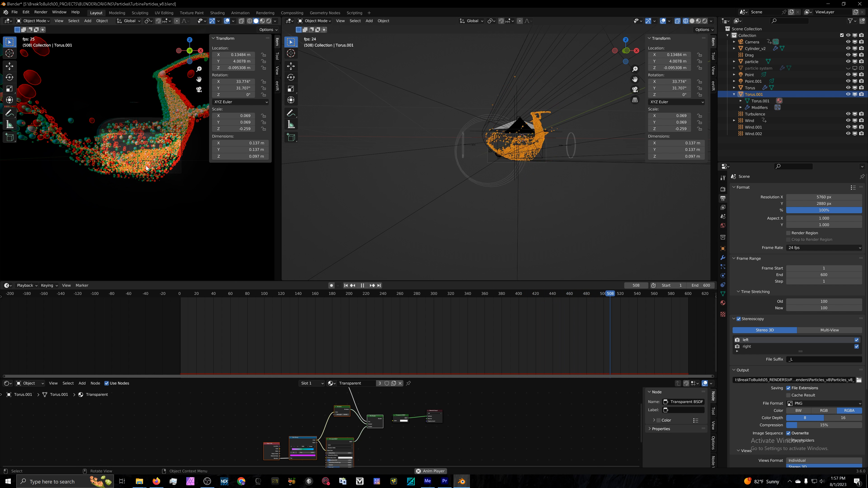Expand the particle system outliner entry
The width and height of the screenshot is (868, 488).
(734, 68)
